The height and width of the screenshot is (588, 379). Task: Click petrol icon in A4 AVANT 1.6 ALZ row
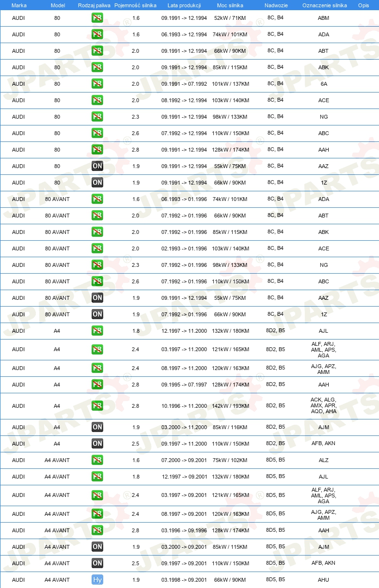(x=97, y=460)
